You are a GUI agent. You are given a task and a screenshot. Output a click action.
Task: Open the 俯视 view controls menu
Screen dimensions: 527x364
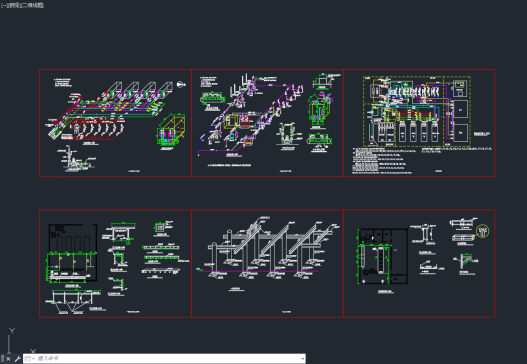click(x=13, y=5)
